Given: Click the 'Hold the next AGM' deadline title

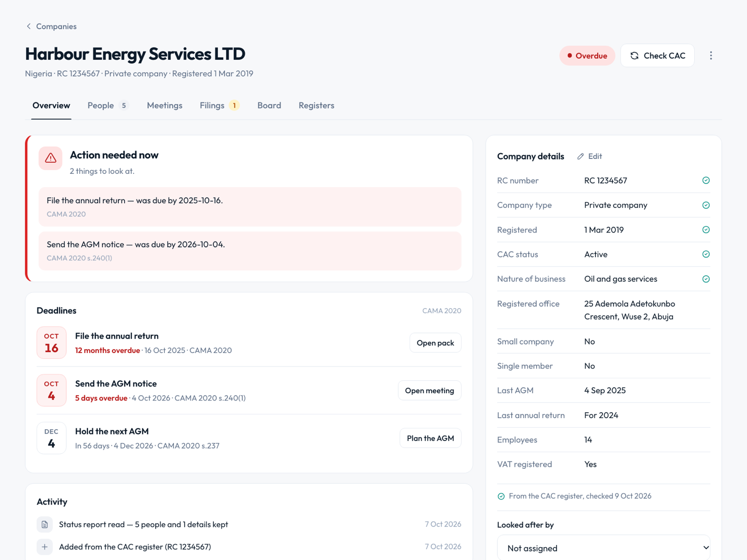Looking at the screenshot, I should tap(112, 431).
